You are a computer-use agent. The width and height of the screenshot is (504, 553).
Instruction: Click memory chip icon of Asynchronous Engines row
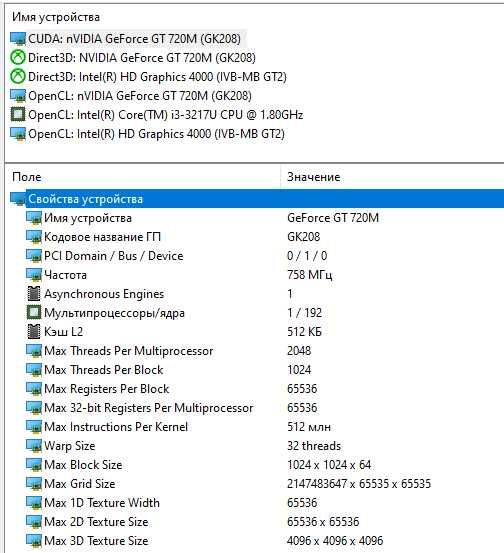tap(34, 294)
